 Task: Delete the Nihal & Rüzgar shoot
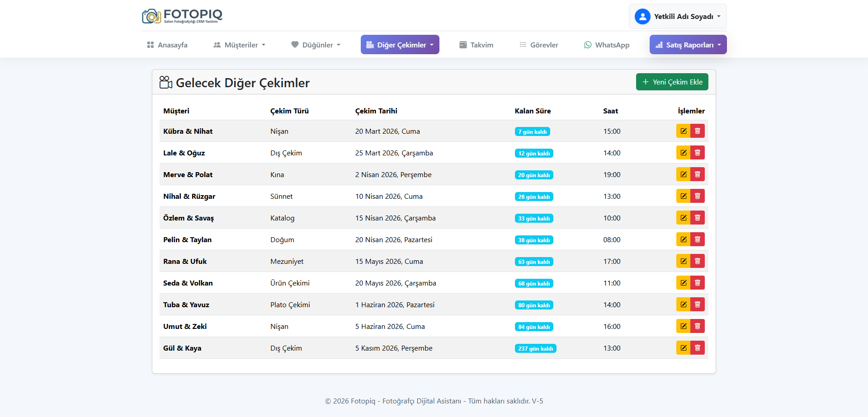(x=698, y=196)
